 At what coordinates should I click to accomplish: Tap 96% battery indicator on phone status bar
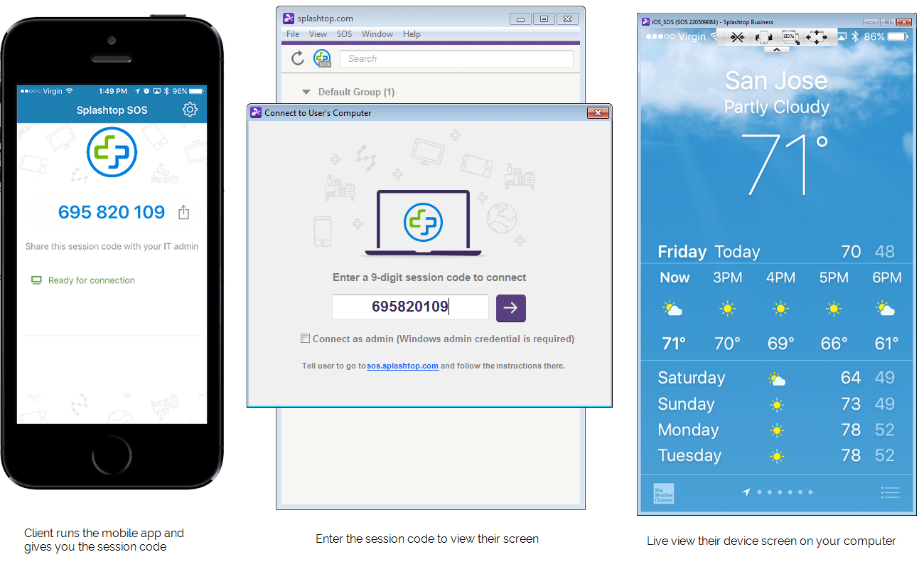[188, 91]
